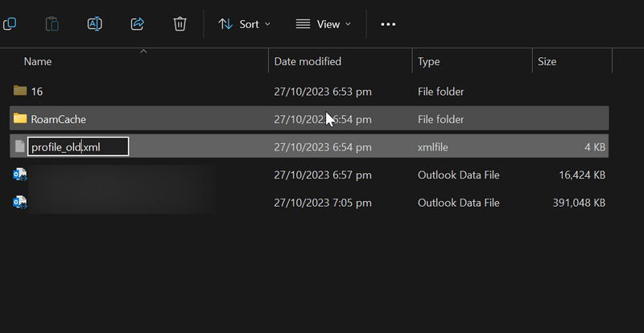Open the three-dot See more menu
This screenshot has width=644, height=333.
[x=388, y=24]
